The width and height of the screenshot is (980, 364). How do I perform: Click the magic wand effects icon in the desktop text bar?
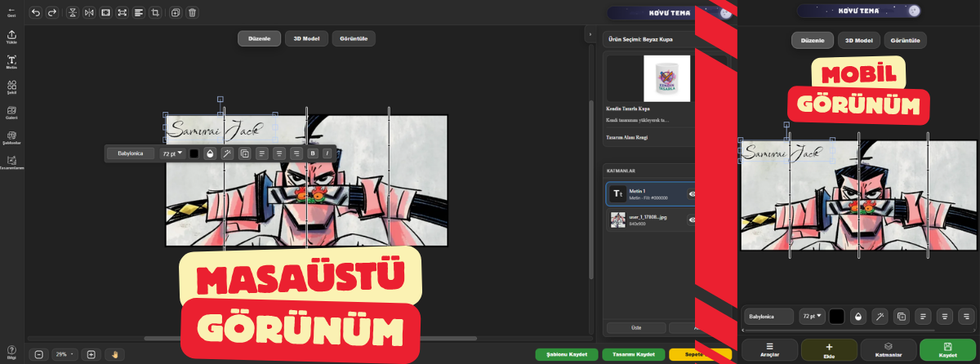click(227, 153)
